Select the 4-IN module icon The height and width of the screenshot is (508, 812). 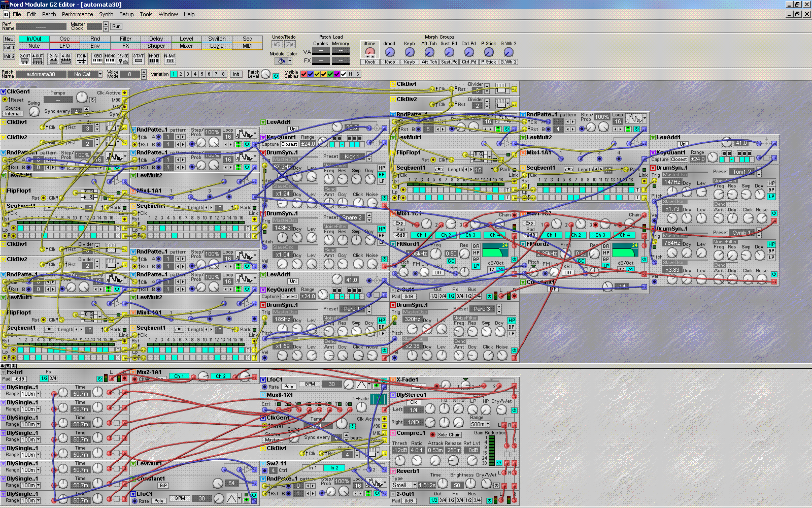click(x=66, y=59)
